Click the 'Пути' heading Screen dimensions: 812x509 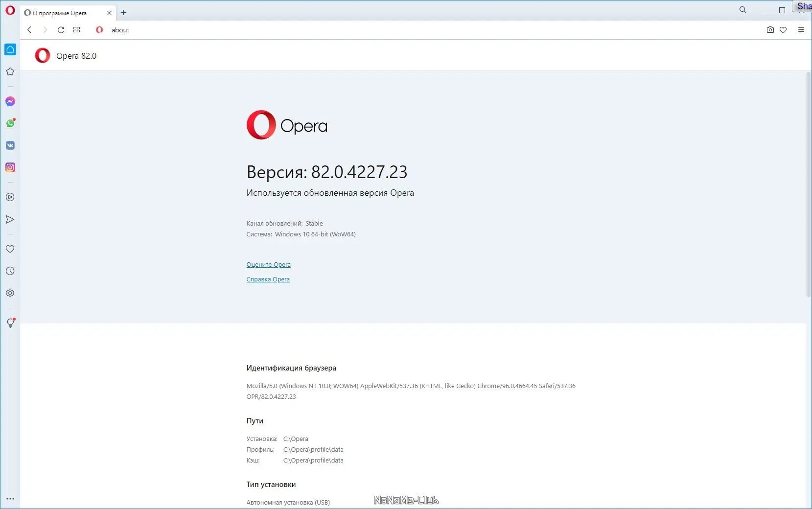click(x=255, y=421)
